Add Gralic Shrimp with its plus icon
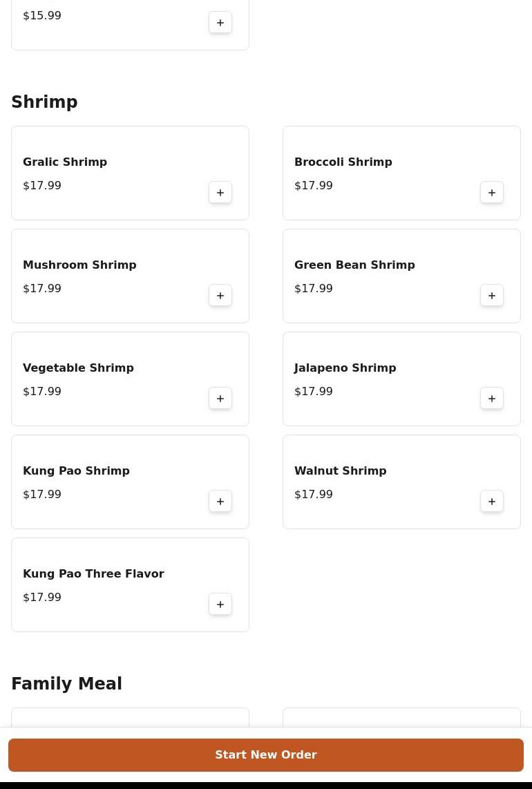The image size is (532, 789). coord(220,192)
